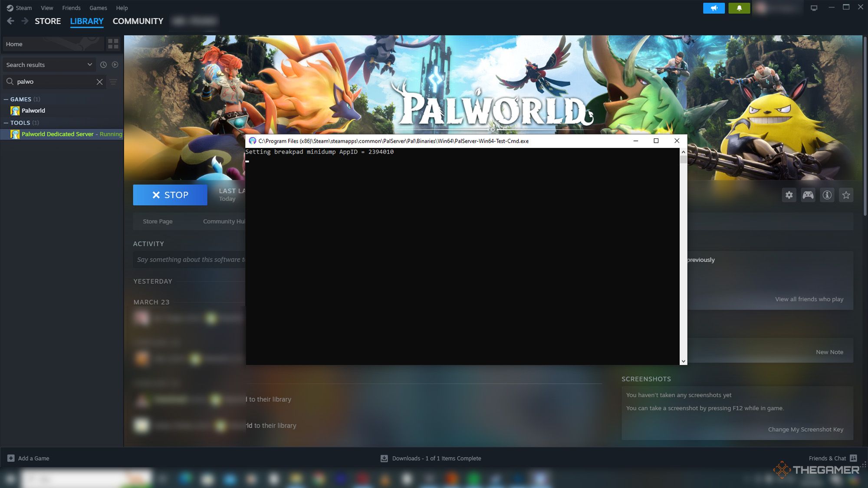The width and height of the screenshot is (868, 488).
Task: Switch to the STORE tab
Action: 48,21
